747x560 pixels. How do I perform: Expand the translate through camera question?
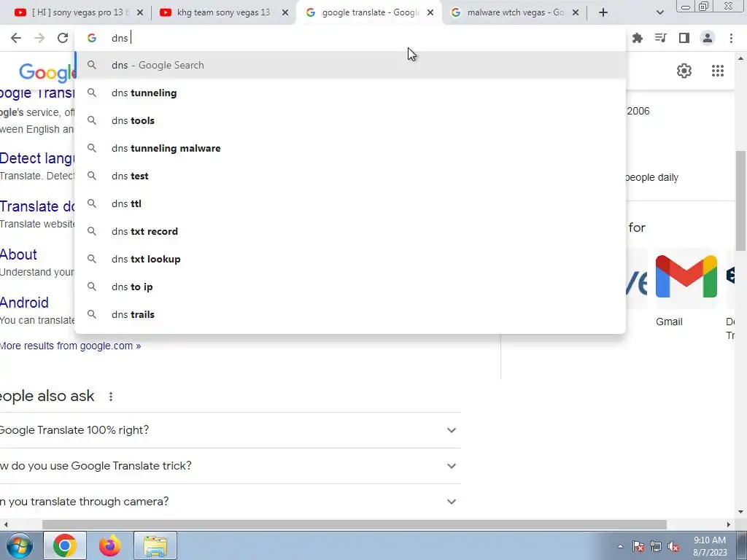228,502
